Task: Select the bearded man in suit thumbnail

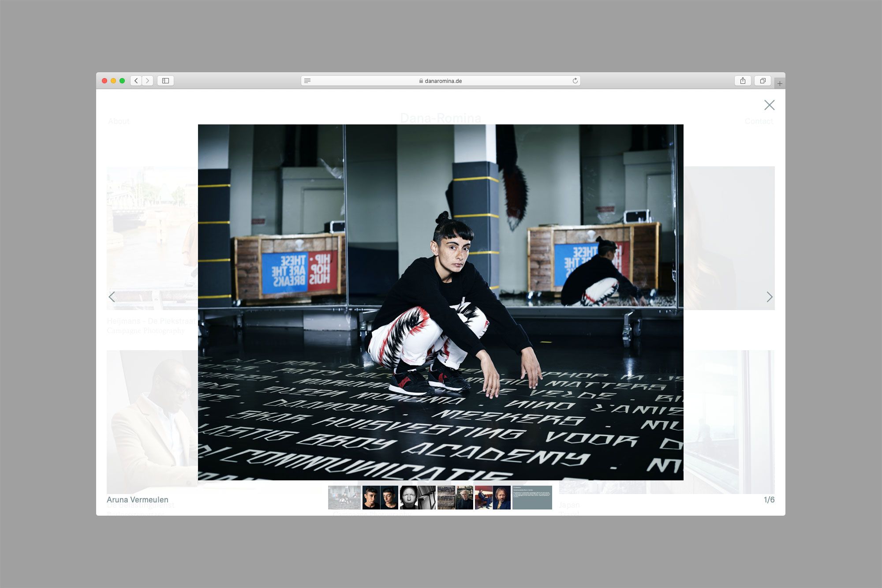Action: pyautogui.click(x=493, y=498)
